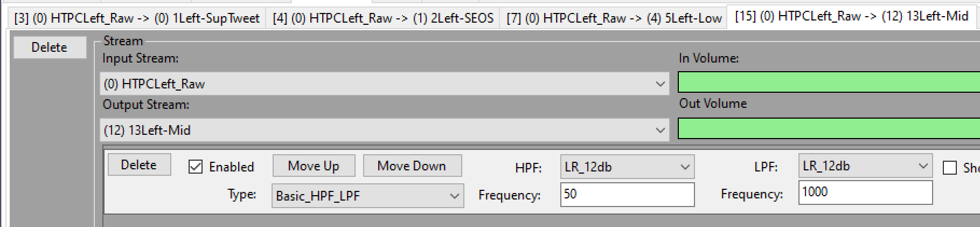Click the green Out Volume bar
This screenshot has width=980, height=227.
(829, 129)
